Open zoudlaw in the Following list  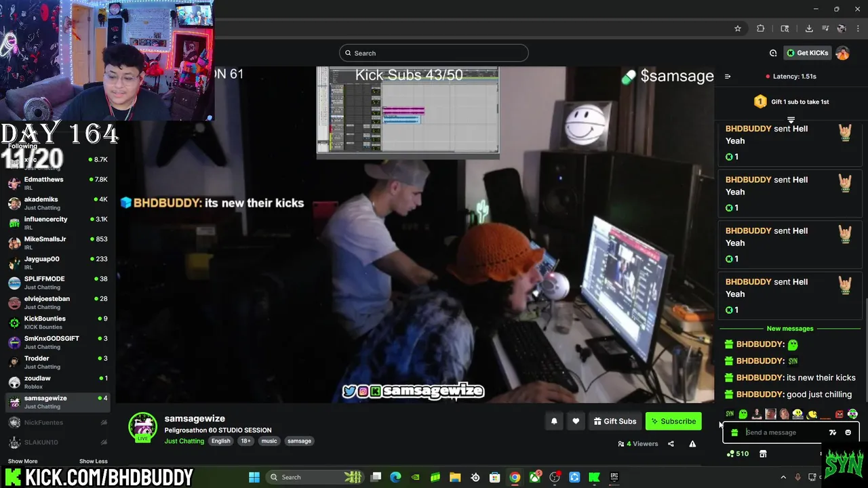(x=58, y=382)
